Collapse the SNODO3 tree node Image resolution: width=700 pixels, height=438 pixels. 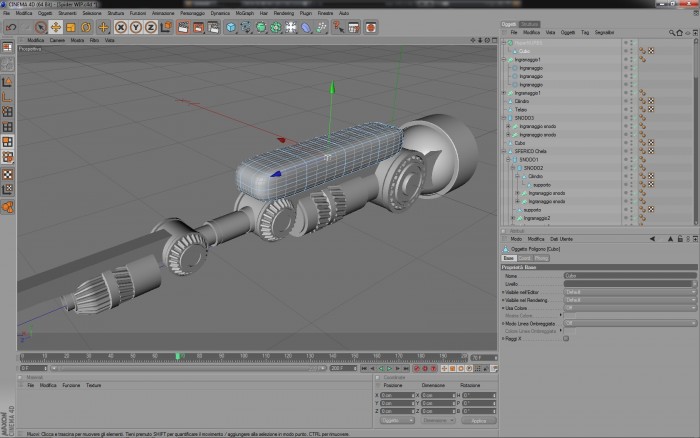(504, 118)
